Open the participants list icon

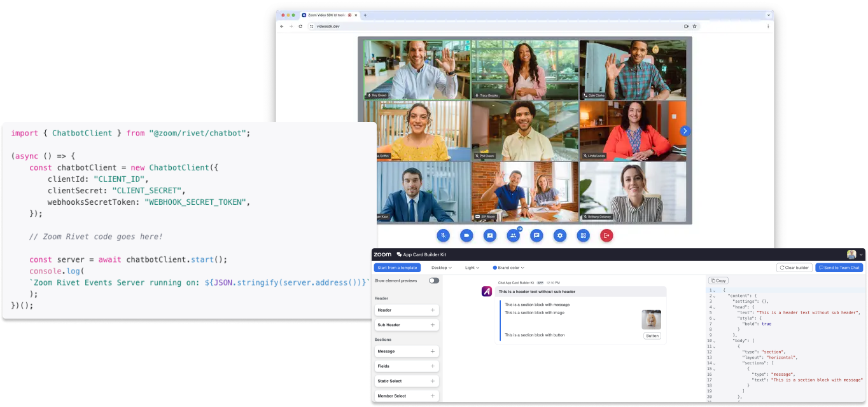tap(513, 235)
